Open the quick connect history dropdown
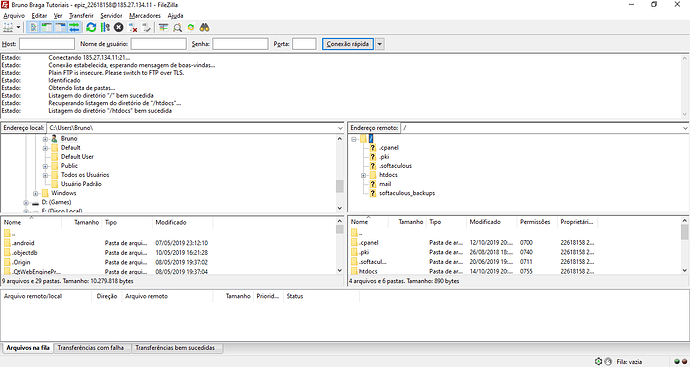The width and height of the screenshot is (690, 367). click(x=379, y=44)
